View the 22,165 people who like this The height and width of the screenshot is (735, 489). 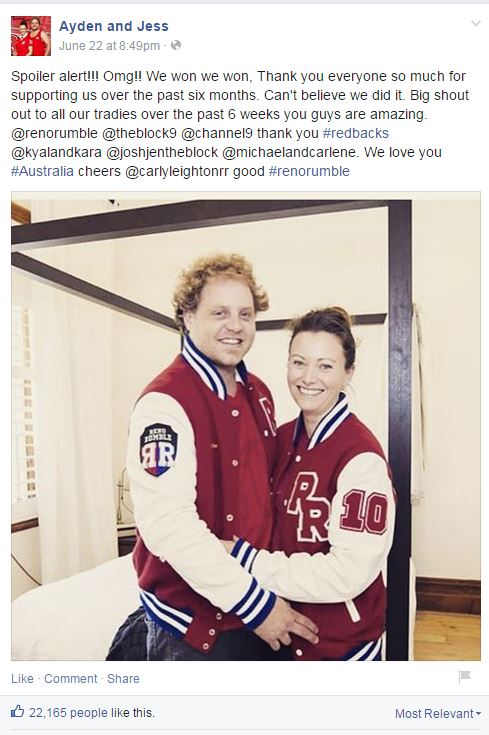[91, 713]
